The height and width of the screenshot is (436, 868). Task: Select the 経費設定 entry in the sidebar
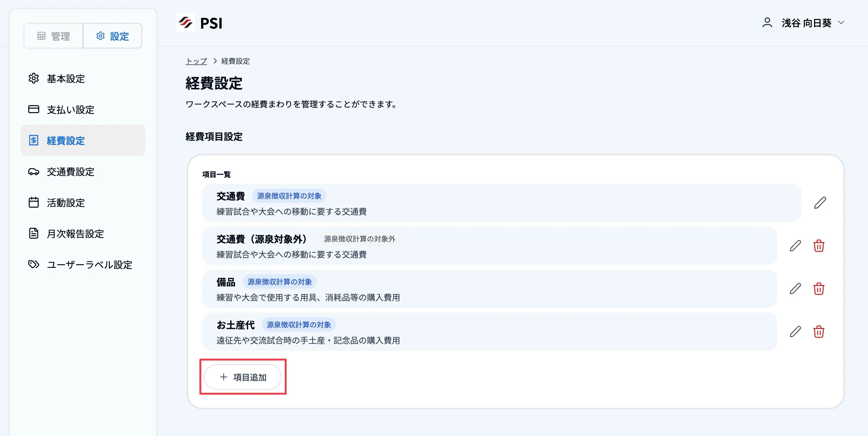66,140
